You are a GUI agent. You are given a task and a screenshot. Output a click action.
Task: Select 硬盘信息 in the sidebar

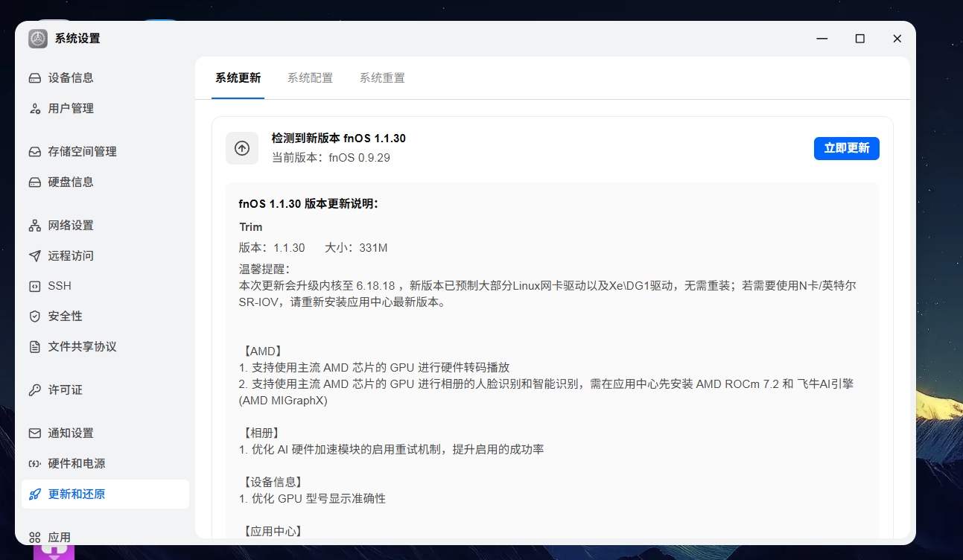click(x=105, y=182)
